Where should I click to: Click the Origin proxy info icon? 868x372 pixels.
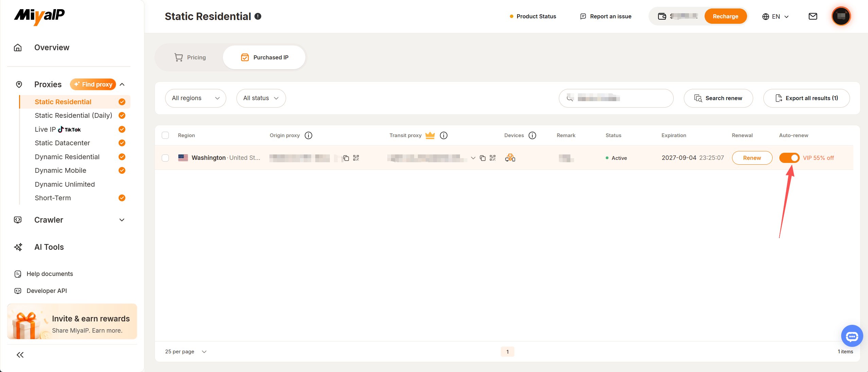pos(308,135)
